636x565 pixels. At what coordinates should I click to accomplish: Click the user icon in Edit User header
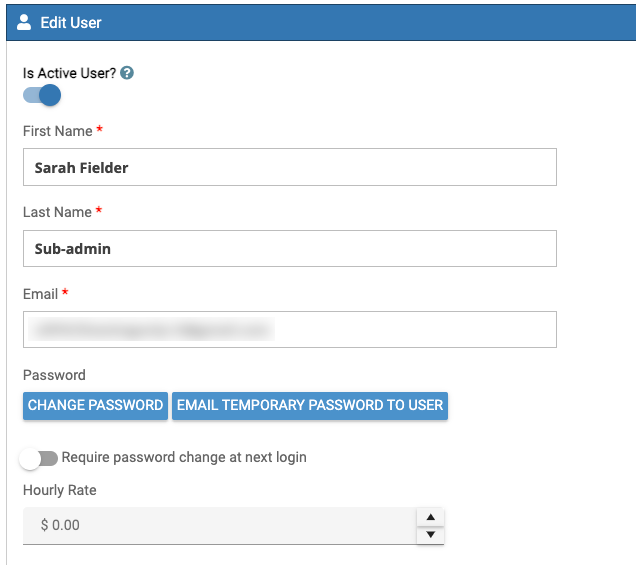[x=25, y=21]
